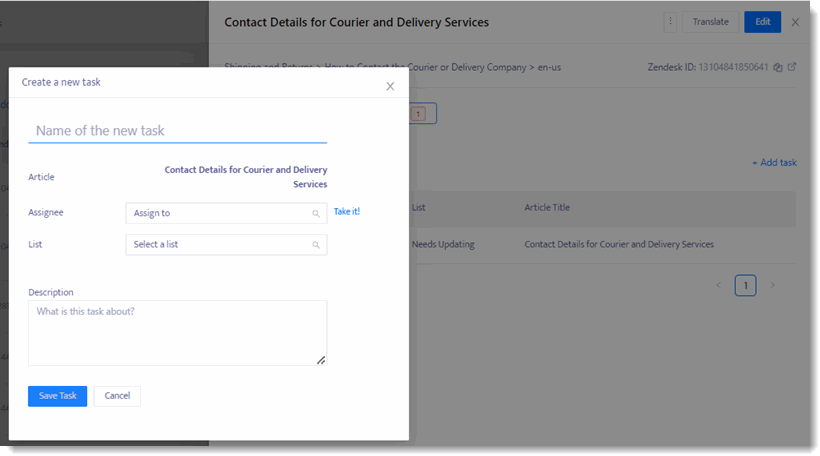Click the + Add task link
The height and width of the screenshot is (456, 820).
click(775, 163)
